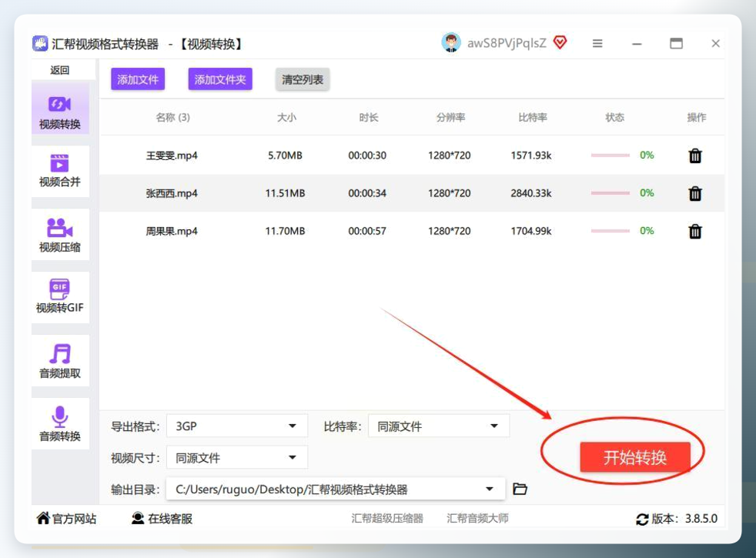This screenshot has height=558, width=756.
Task: Open the 视频转换 sidebar tool
Action: (60, 108)
